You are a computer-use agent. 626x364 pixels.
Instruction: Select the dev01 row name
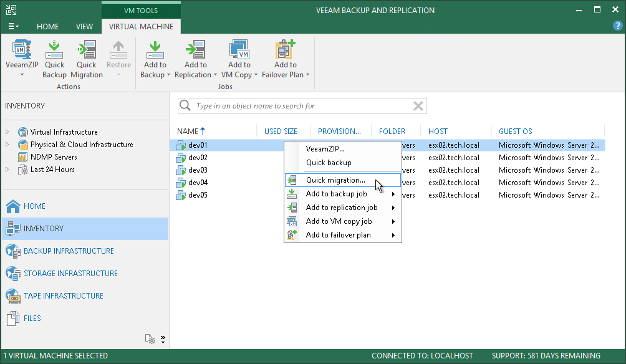[198, 145]
